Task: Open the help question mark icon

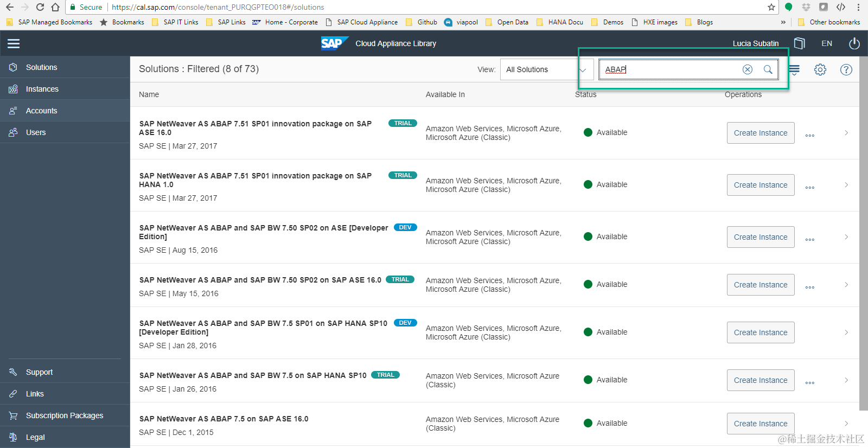Action: 846,69
